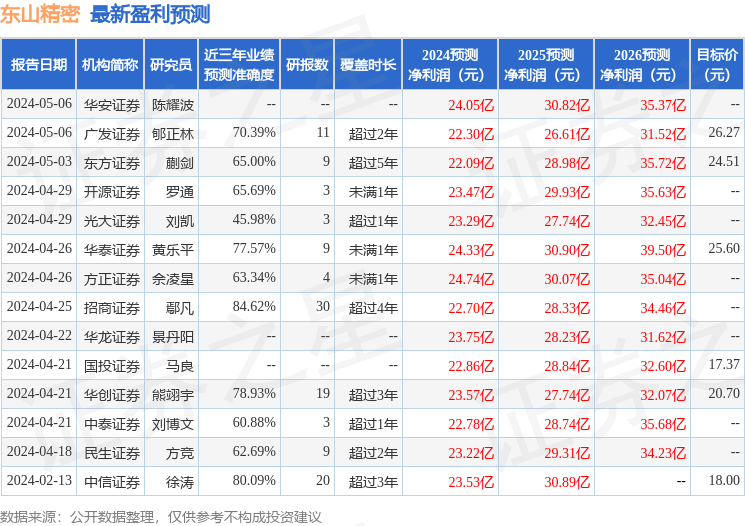The height and width of the screenshot is (526, 745).
Task: Click the 2026预测净利润 column header
Action: click(642, 65)
